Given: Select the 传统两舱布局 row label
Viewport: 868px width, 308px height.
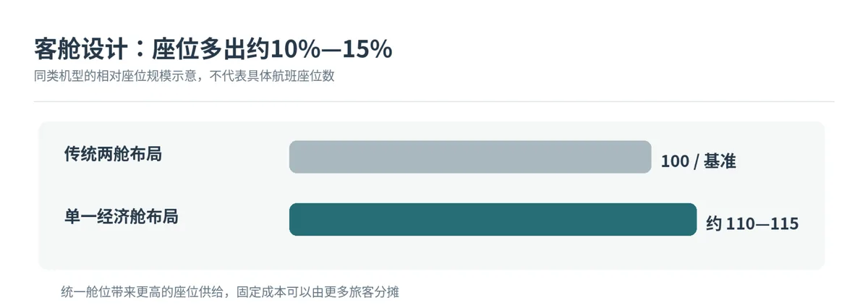Looking at the screenshot, I should click(x=113, y=154).
